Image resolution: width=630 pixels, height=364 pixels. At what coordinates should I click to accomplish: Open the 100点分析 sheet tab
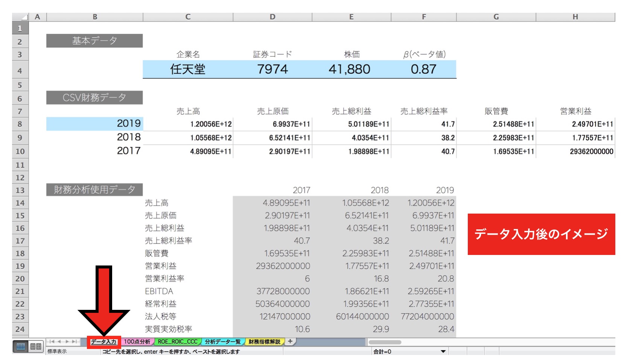137,341
